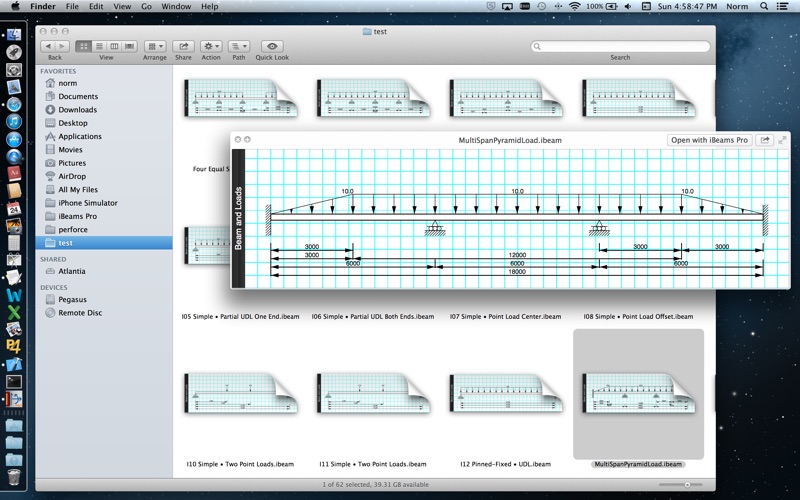Select I10 Simple Two Point Loads thumbnail
800x500 pixels.
(241, 393)
